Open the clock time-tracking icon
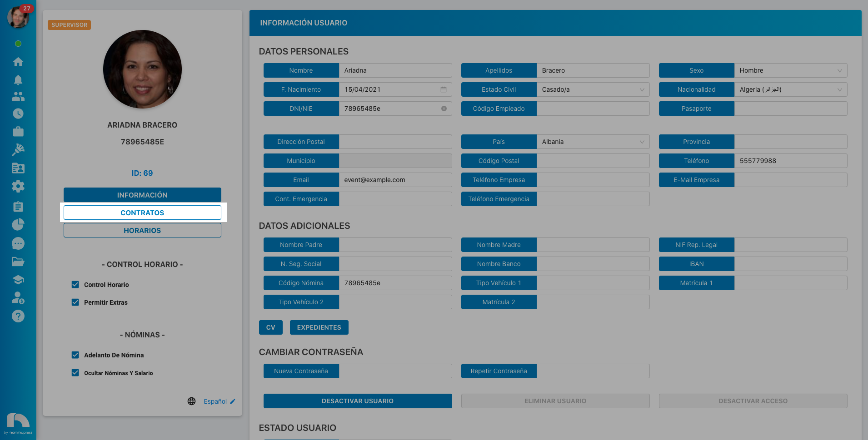 pyautogui.click(x=18, y=114)
